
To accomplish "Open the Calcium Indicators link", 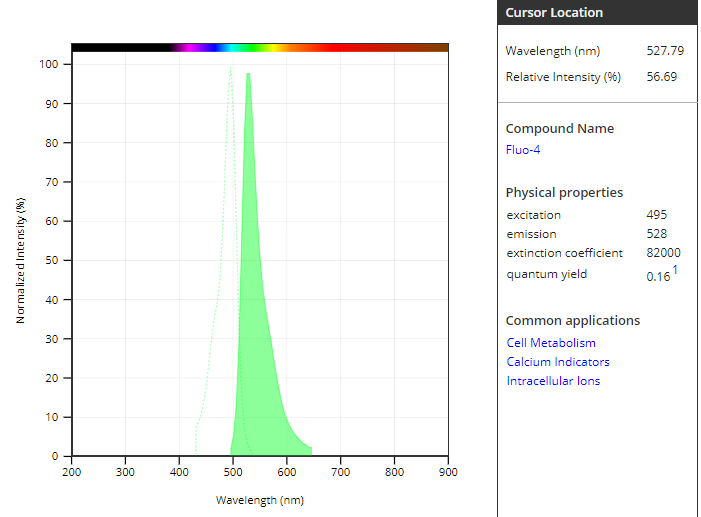I will point(557,362).
